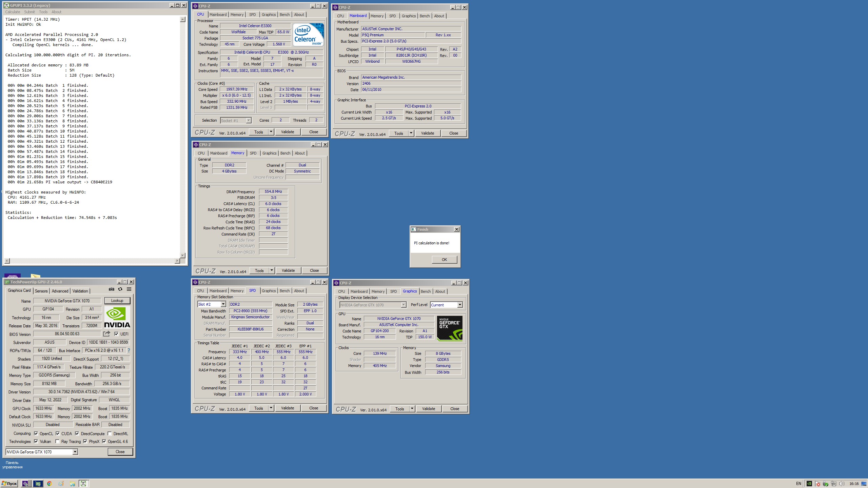Take a GPU-Z screenshot with camera icon

point(111,289)
